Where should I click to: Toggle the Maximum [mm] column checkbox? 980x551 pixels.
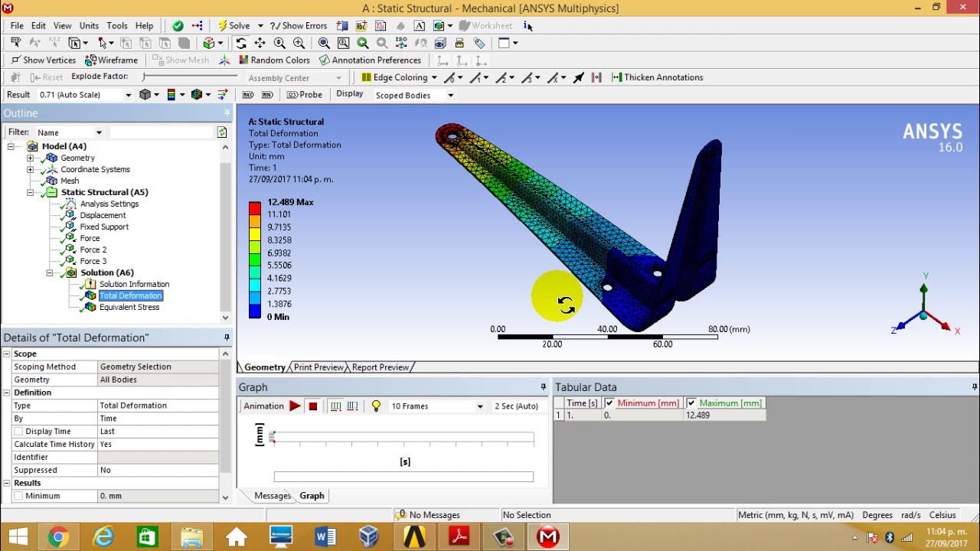coord(691,403)
